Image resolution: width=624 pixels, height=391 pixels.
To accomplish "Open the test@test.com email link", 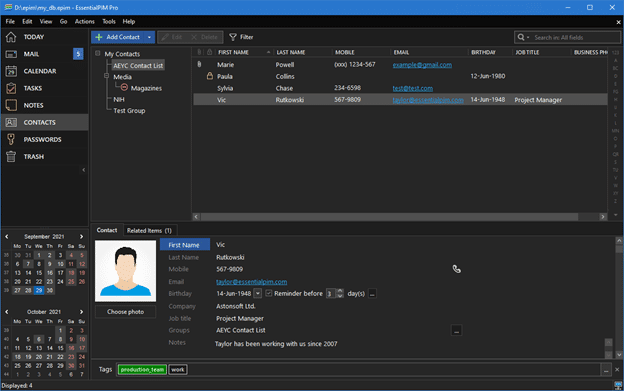I will tap(413, 88).
